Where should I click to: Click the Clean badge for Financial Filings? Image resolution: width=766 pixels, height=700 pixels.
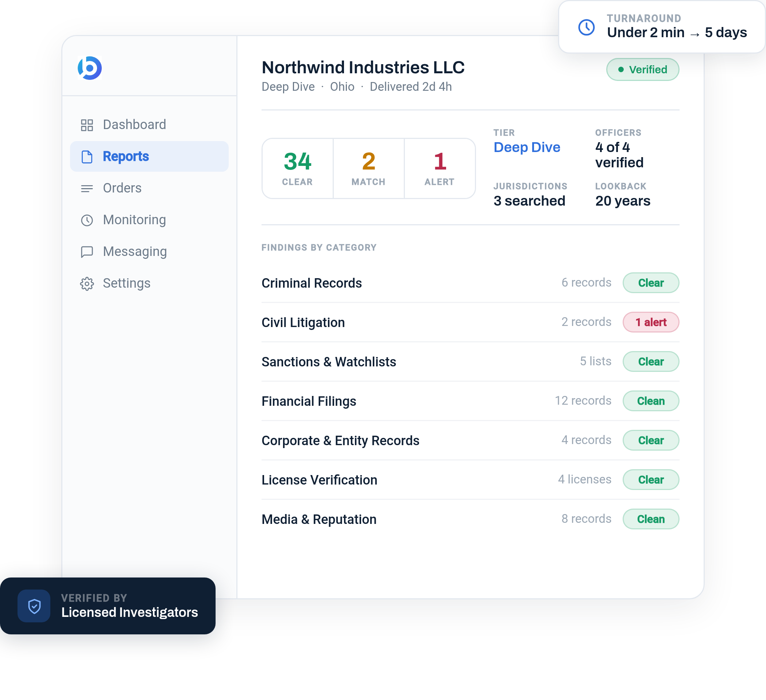[650, 401]
